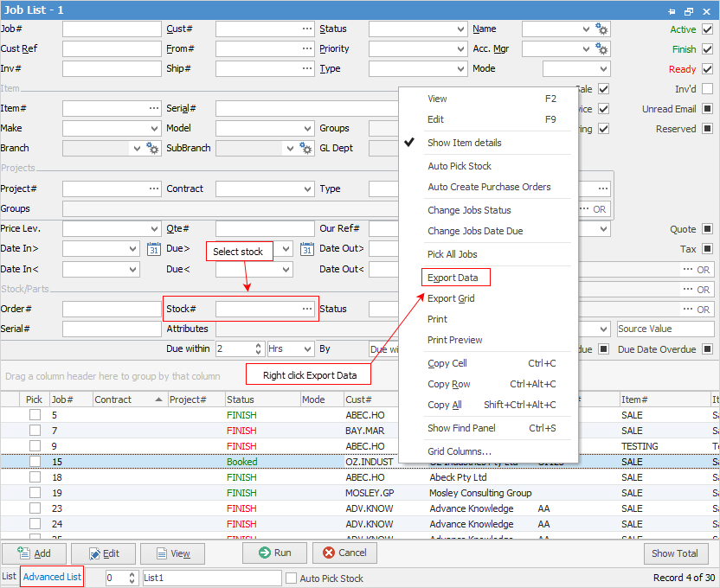This screenshot has width=720, height=588.
Task: Click the Show Total button
Action: click(x=675, y=553)
